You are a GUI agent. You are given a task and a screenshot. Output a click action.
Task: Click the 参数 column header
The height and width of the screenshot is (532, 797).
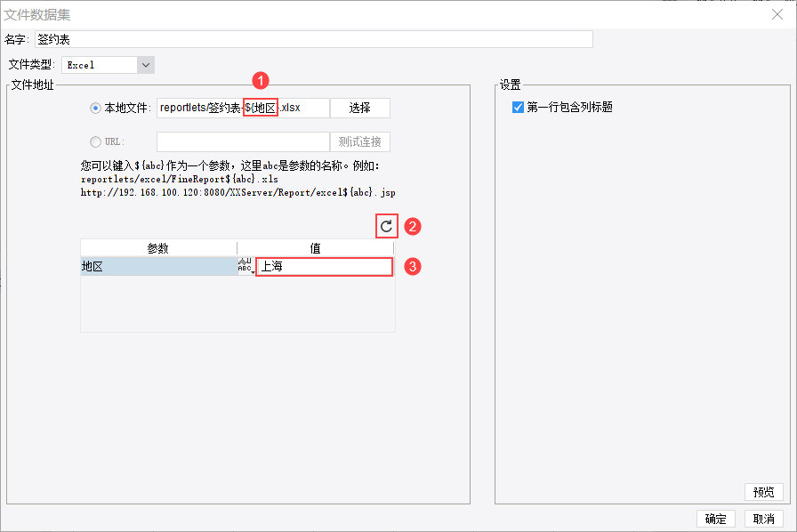pyautogui.click(x=158, y=248)
